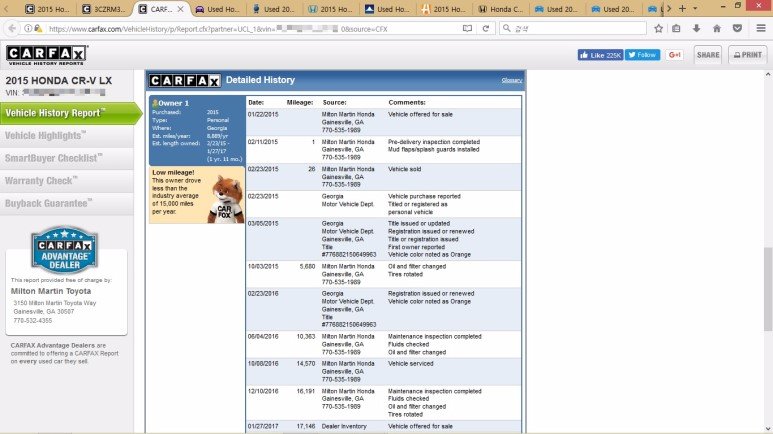
Task: Click the 'Vehicle serviced' comment
Action: [x=410, y=363]
